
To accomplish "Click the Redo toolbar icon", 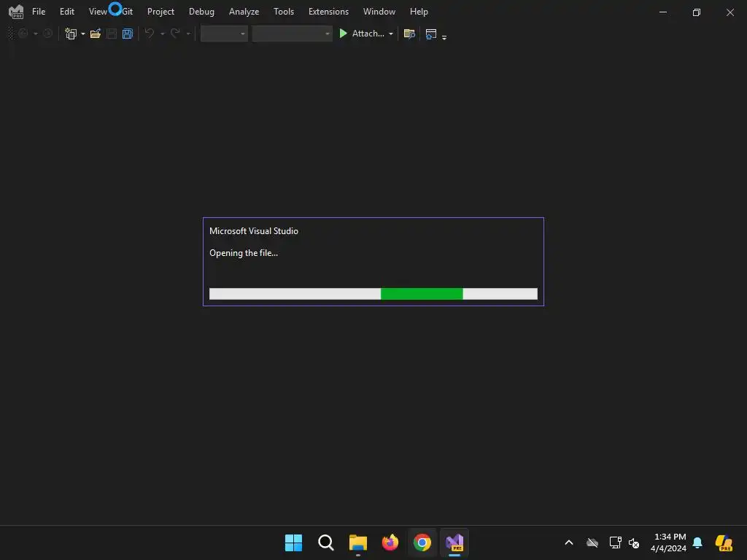I will pyautogui.click(x=175, y=34).
